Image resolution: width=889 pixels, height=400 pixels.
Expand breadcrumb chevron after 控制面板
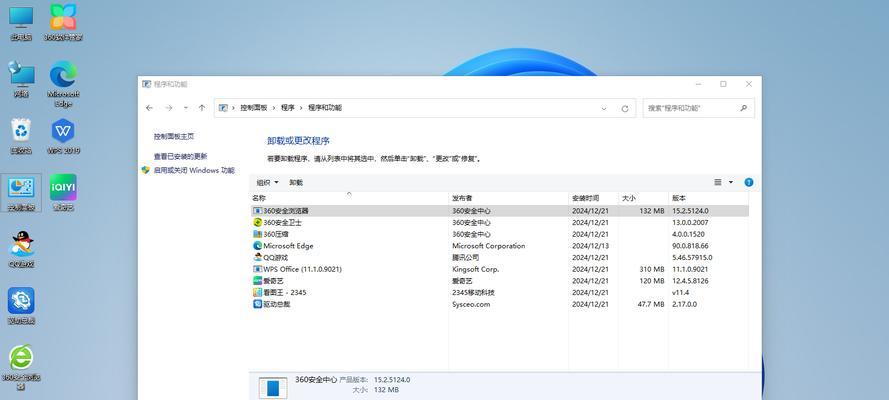point(274,108)
